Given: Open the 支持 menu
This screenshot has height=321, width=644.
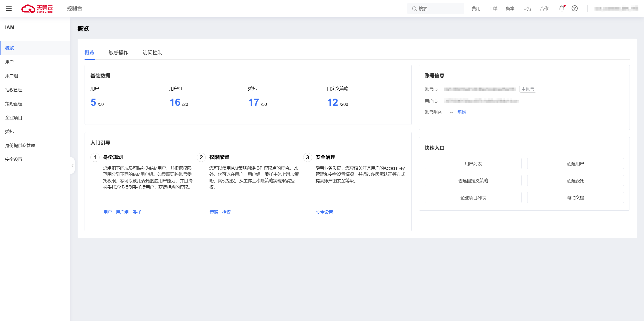Looking at the screenshot, I should (527, 8).
